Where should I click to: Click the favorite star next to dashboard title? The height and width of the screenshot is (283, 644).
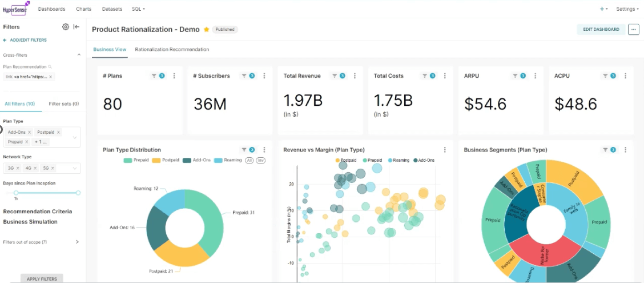206,29
